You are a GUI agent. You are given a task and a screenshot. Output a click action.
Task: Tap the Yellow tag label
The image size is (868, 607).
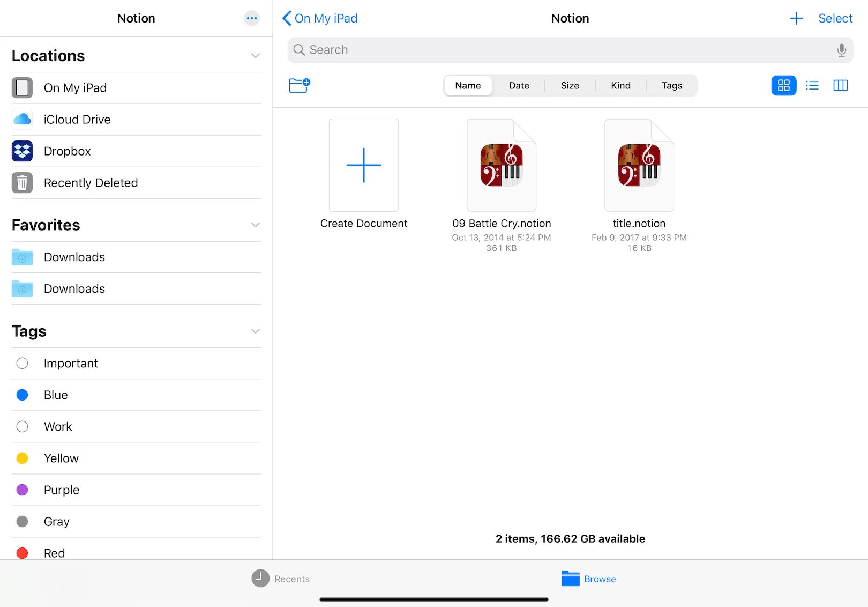[61, 458]
